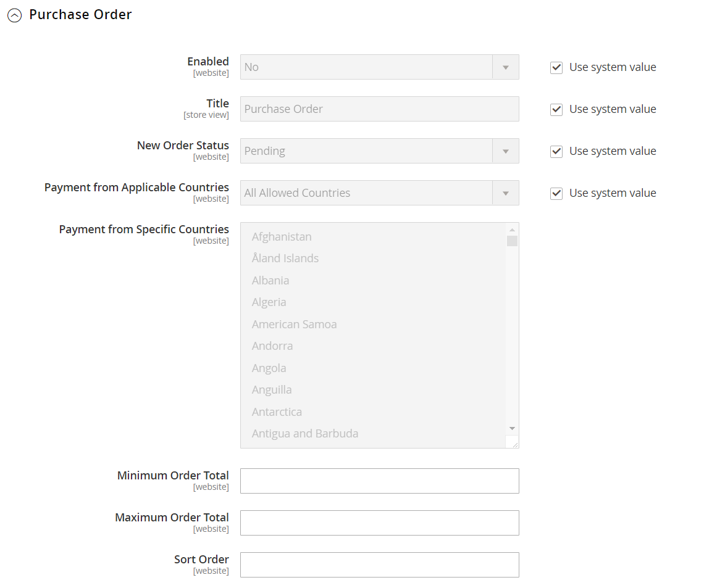Uncheck Use system value for New Order Status

coord(556,151)
